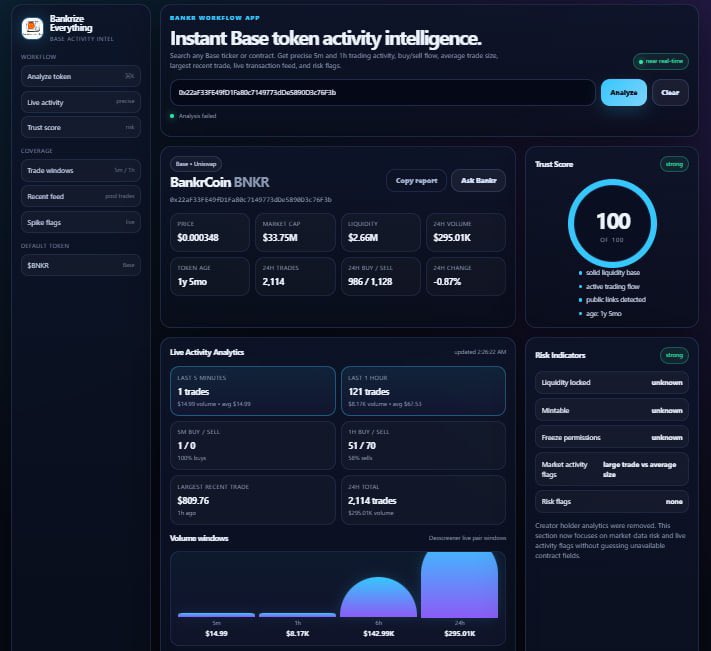
Task: Select the contract address under BankrCoin
Action: [x=251, y=199]
